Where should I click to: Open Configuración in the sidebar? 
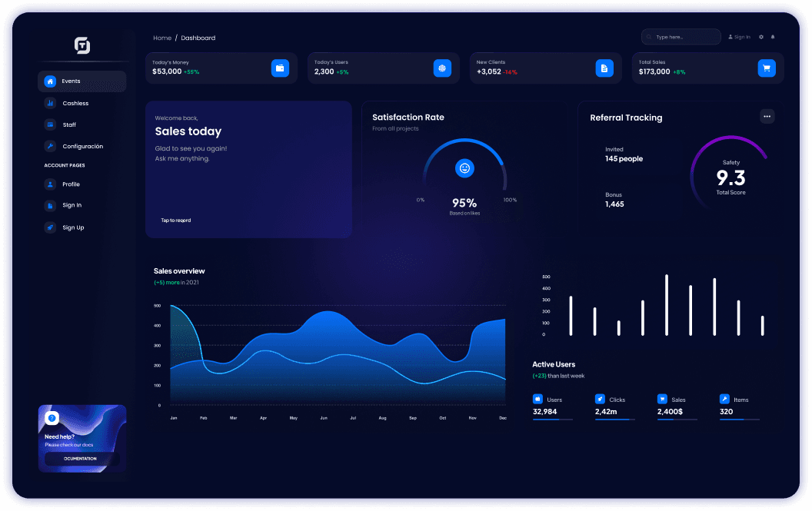[x=82, y=147]
